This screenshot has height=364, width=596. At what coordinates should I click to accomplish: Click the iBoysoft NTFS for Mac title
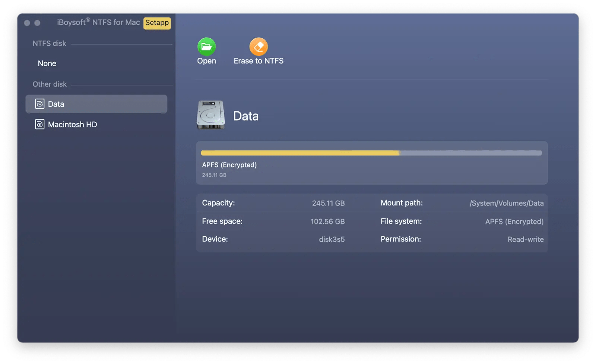pos(98,22)
